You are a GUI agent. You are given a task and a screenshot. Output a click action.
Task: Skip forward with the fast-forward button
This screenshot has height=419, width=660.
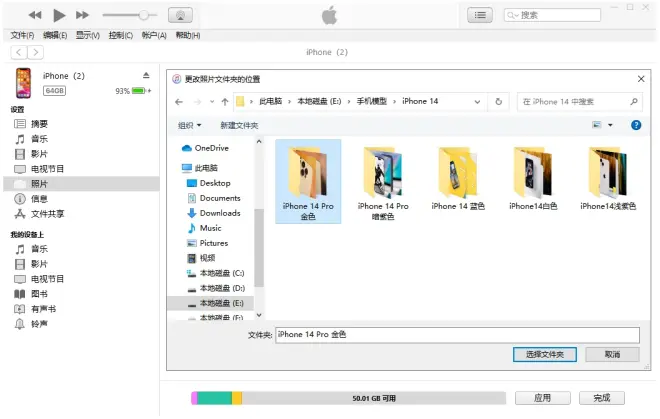pos(82,16)
